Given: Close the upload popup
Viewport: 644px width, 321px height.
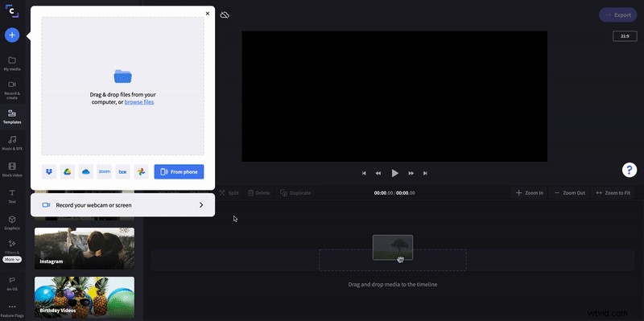Looking at the screenshot, I should click(x=208, y=14).
